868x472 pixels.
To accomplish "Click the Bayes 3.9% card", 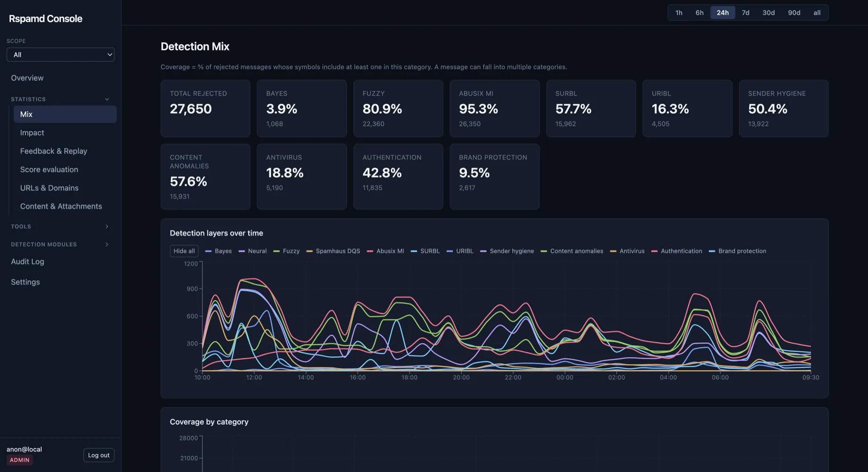I will tap(302, 108).
